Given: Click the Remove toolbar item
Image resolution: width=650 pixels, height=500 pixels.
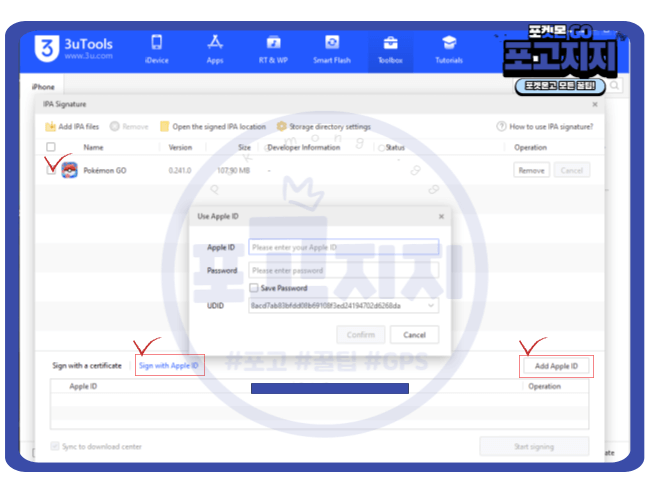Looking at the screenshot, I should [129, 126].
